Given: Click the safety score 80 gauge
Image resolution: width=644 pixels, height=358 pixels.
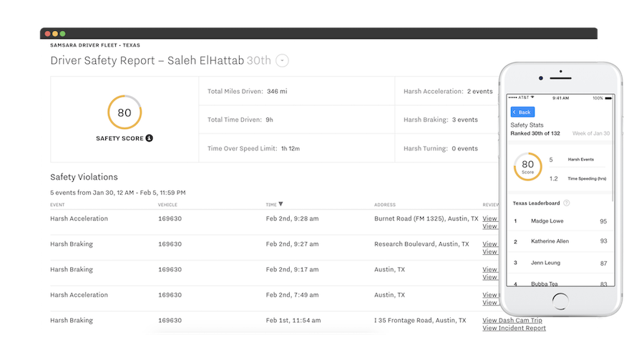Looking at the screenshot, I should coord(125,112).
